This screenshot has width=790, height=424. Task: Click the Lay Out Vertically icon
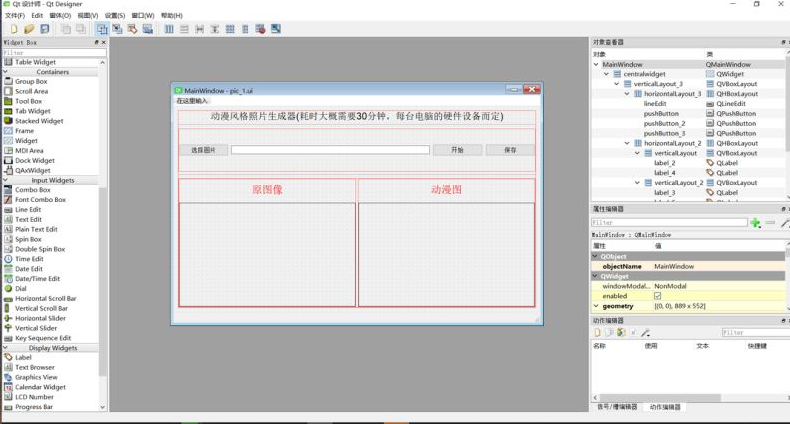[184, 29]
